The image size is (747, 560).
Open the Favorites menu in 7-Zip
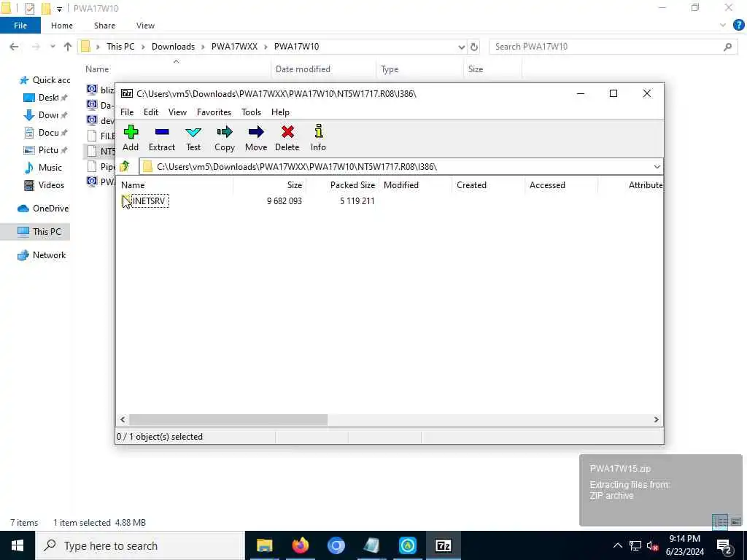click(214, 112)
